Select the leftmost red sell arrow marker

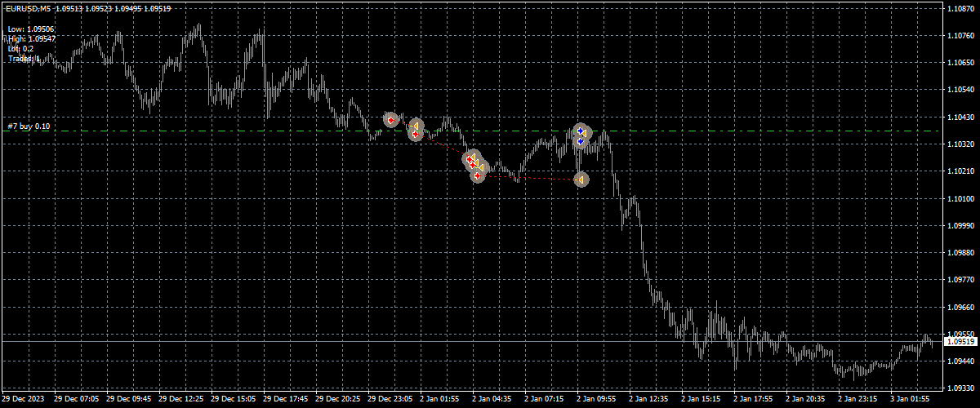pyautogui.click(x=391, y=121)
